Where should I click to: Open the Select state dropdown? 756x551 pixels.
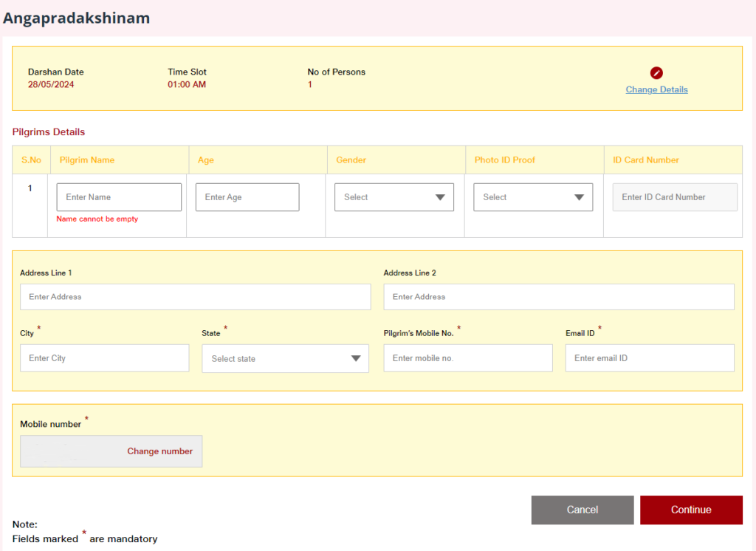pyautogui.click(x=286, y=358)
